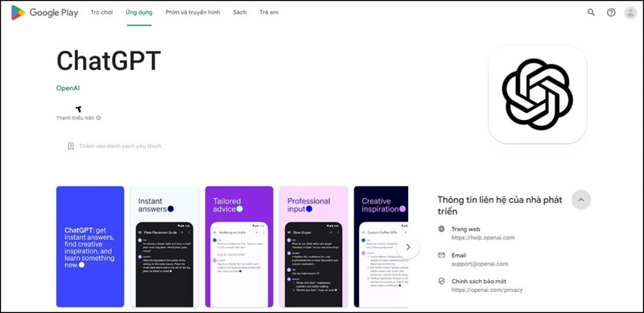This screenshot has height=313, width=644.
Task: Click the Google Play logo
Action: pos(44,13)
